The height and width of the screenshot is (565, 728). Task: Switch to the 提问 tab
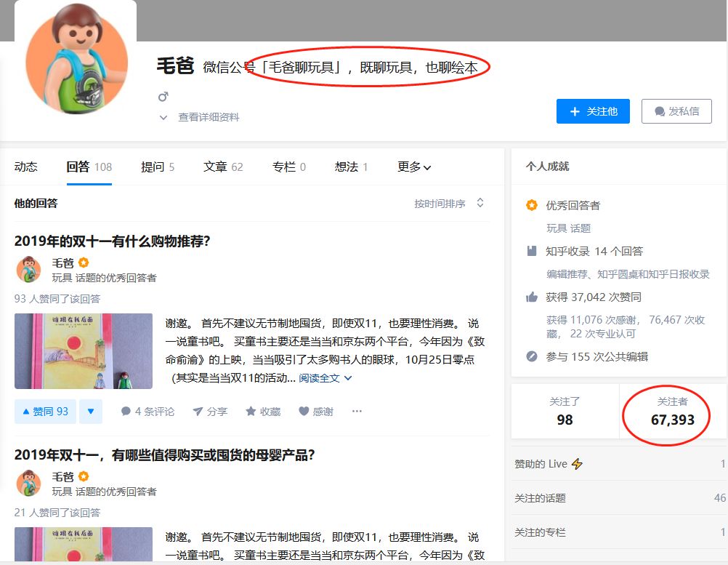[x=158, y=167]
